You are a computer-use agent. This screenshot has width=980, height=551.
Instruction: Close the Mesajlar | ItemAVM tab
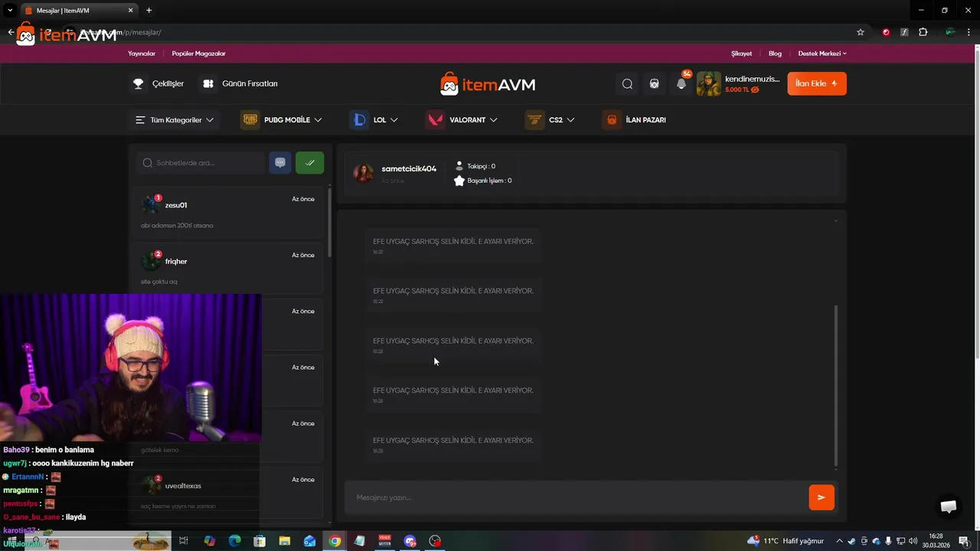click(x=131, y=11)
